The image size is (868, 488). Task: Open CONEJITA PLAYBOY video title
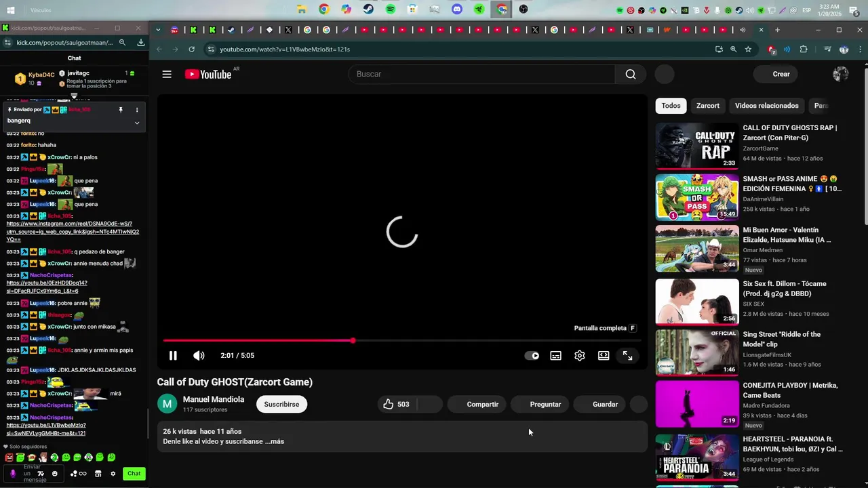pos(790,390)
